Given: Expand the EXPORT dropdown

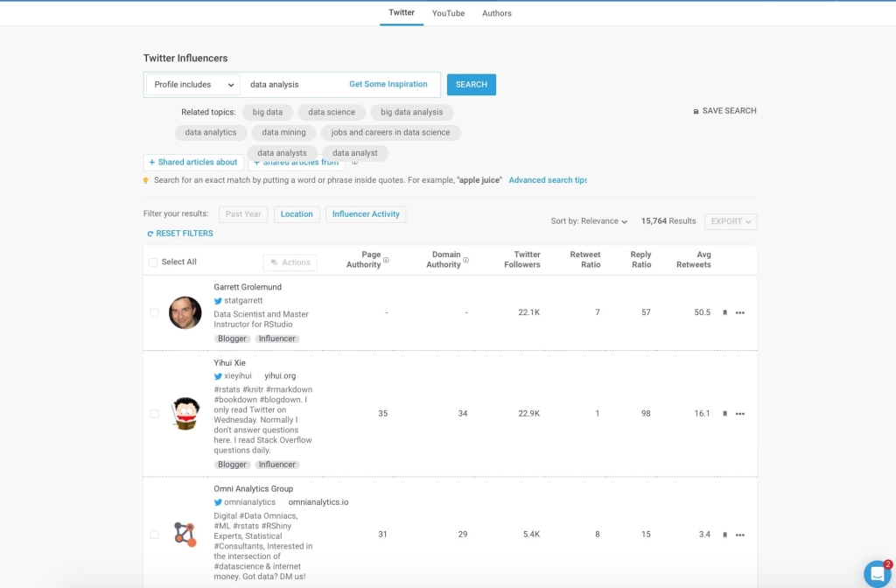Looking at the screenshot, I should (x=730, y=221).
